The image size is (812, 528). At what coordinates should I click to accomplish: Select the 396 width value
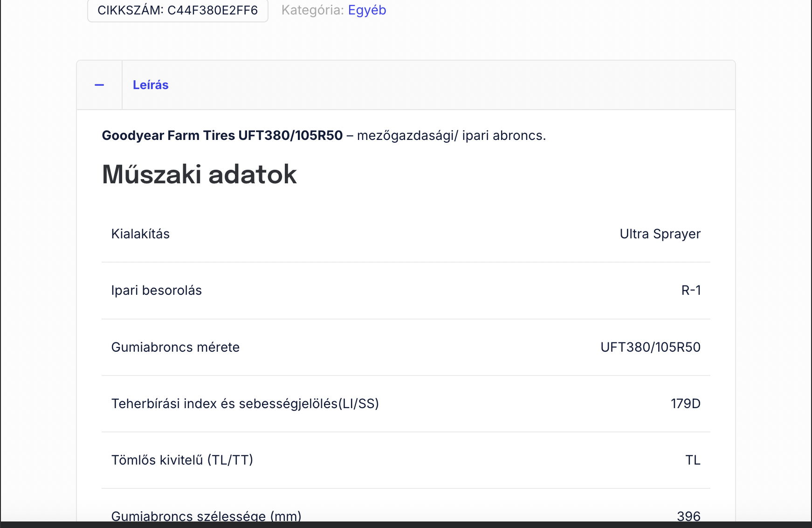[689, 516]
